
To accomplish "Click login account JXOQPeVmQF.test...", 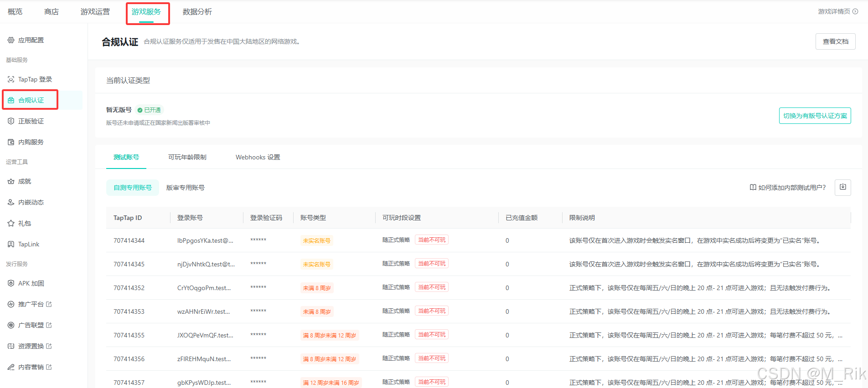I will [205, 335].
